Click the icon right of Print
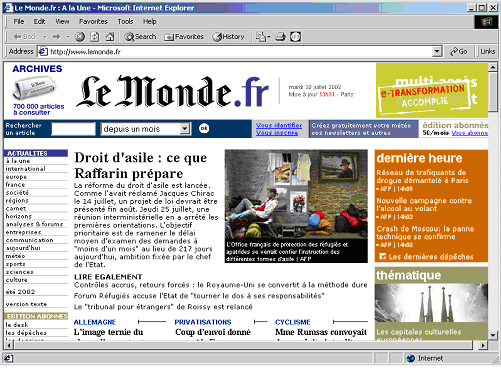The width and height of the screenshot is (501, 377). coord(296,37)
